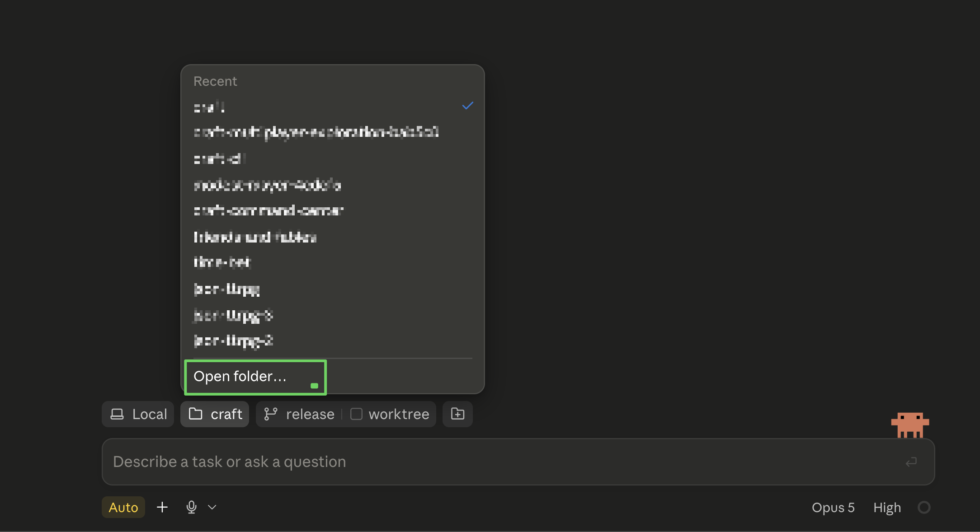Click the Local environment button
The height and width of the screenshot is (532, 980).
(138, 414)
